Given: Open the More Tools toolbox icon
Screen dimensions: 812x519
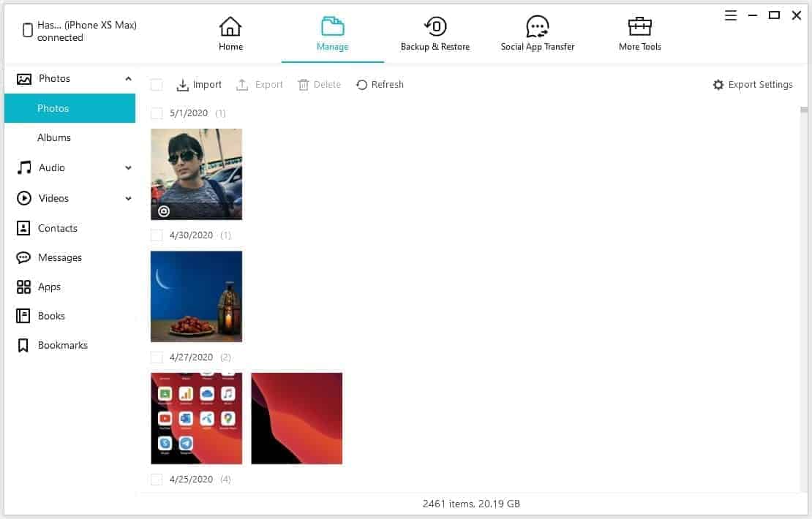Looking at the screenshot, I should coord(640,27).
